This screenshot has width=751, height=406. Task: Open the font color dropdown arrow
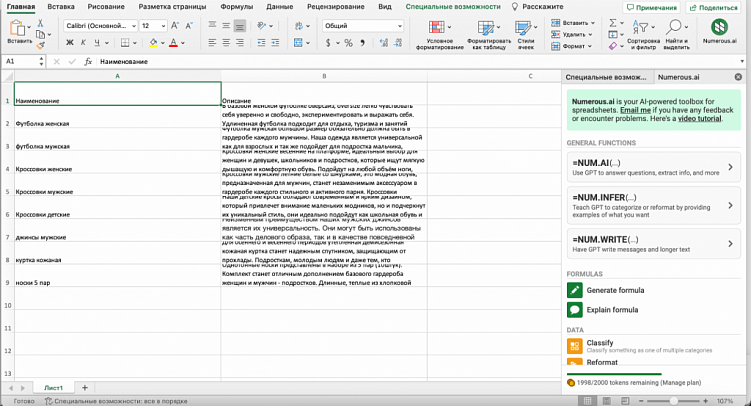coord(183,43)
